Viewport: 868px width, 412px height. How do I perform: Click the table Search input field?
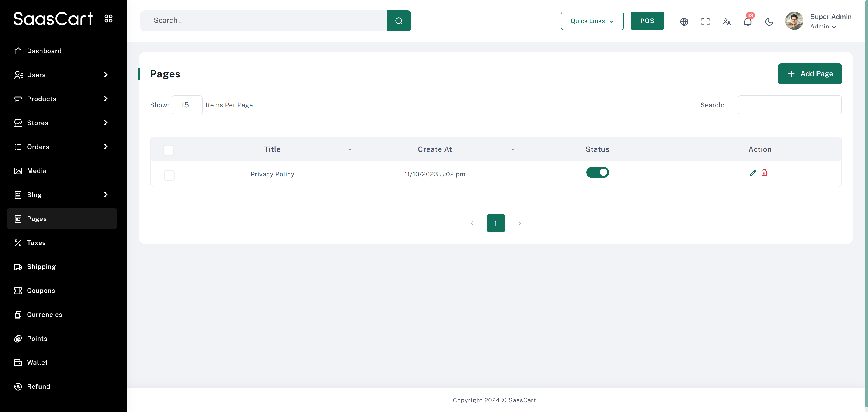pos(789,105)
